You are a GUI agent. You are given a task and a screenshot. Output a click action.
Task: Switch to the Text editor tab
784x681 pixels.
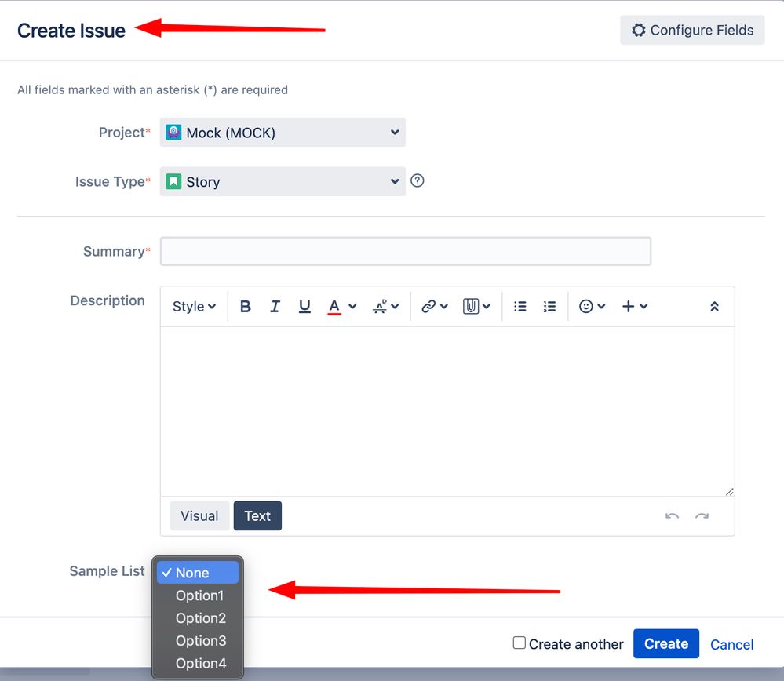[x=257, y=515]
